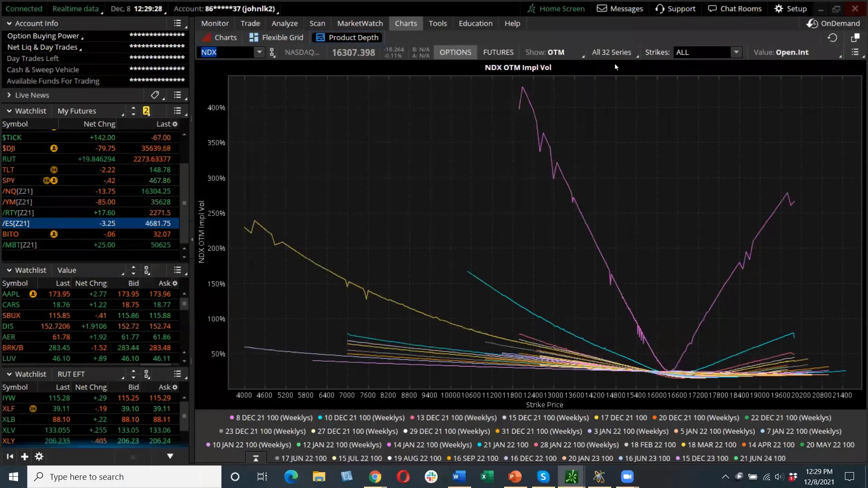The height and width of the screenshot is (488, 868).
Task: Open the RUT EFT watchlist list menu
Action: pyautogui.click(x=178, y=374)
